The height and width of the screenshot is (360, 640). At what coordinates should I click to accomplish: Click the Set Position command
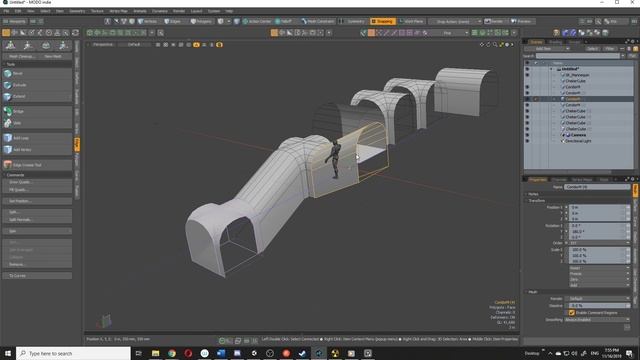[x=37, y=201]
